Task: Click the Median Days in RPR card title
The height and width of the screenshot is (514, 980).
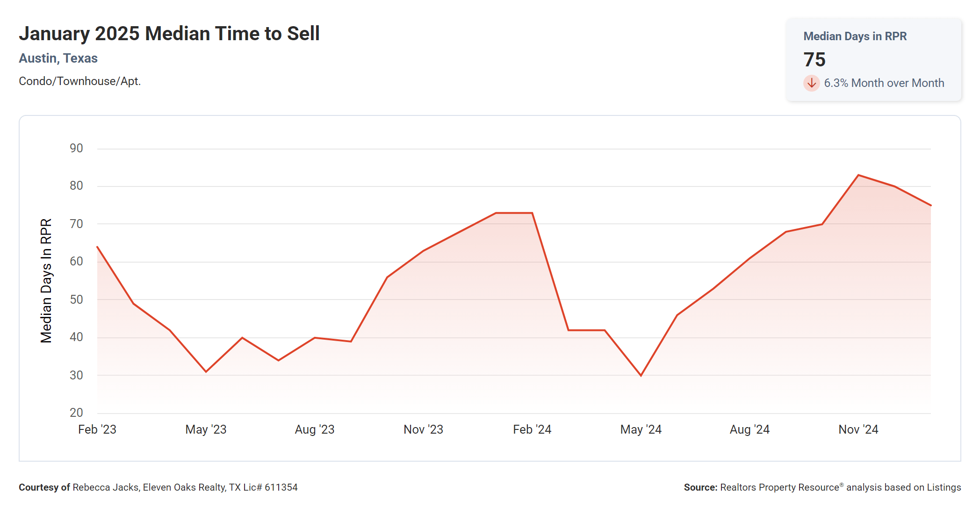Action: click(x=855, y=36)
